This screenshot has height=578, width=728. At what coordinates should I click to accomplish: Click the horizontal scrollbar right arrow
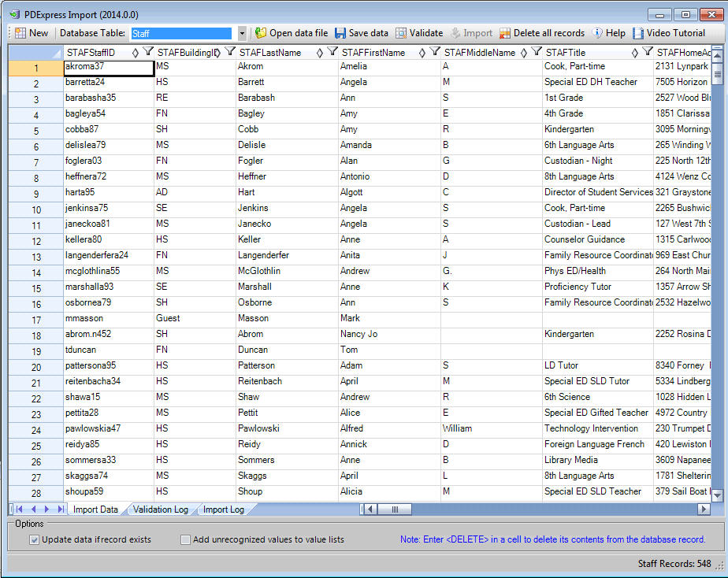704,509
